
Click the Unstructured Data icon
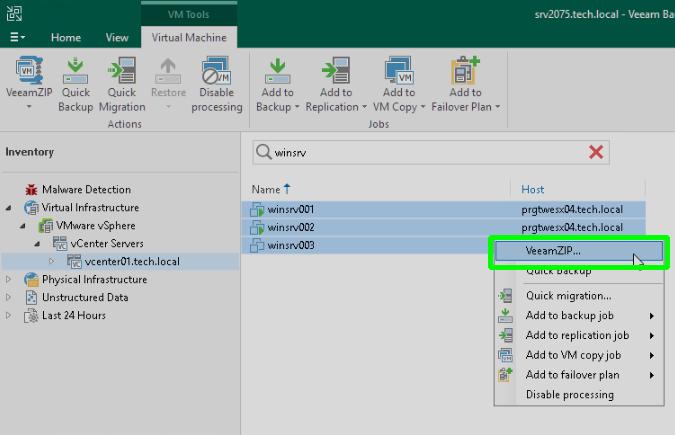point(31,298)
